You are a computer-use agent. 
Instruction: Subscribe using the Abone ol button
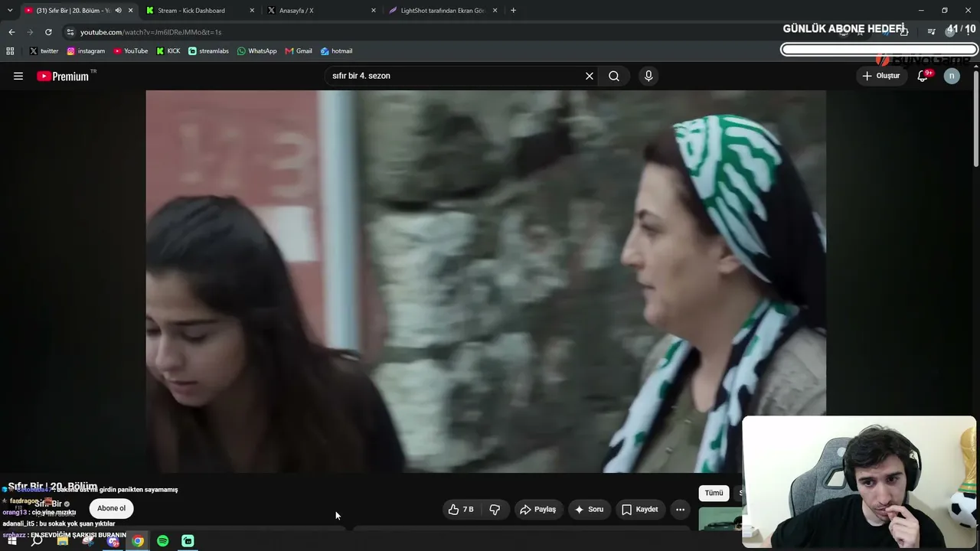[112, 508]
